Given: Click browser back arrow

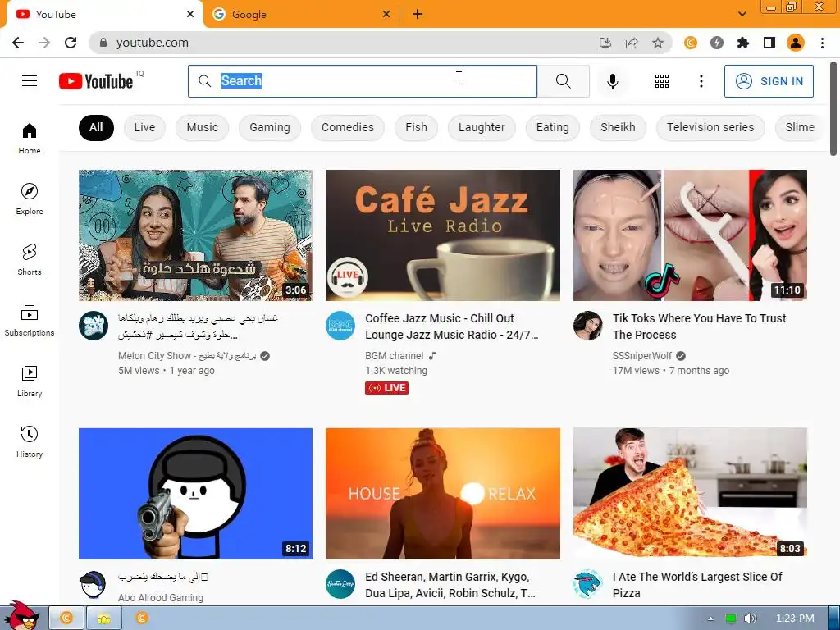Looking at the screenshot, I should pyautogui.click(x=18, y=43).
